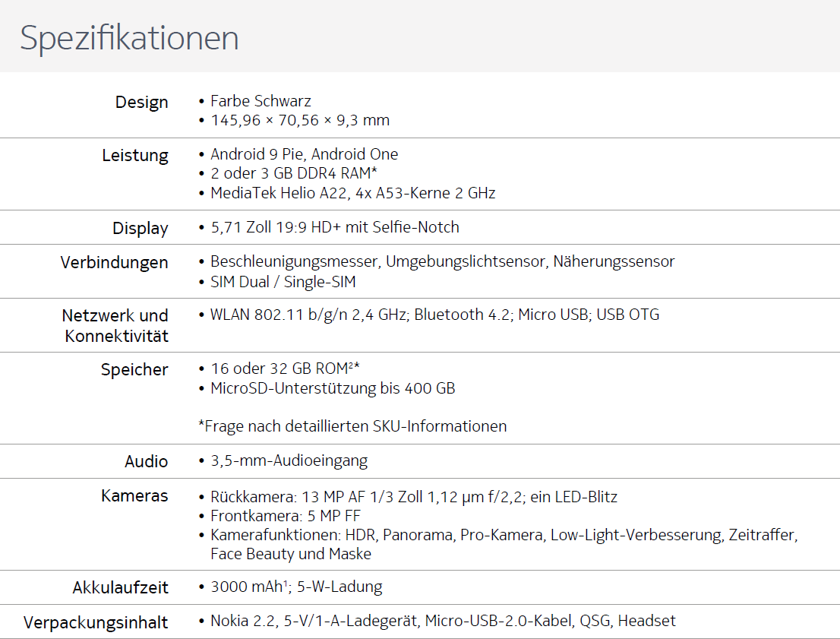The image size is (840, 639).
Task: Select the Akkulaufzeit row label
Action: pyautogui.click(x=121, y=588)
